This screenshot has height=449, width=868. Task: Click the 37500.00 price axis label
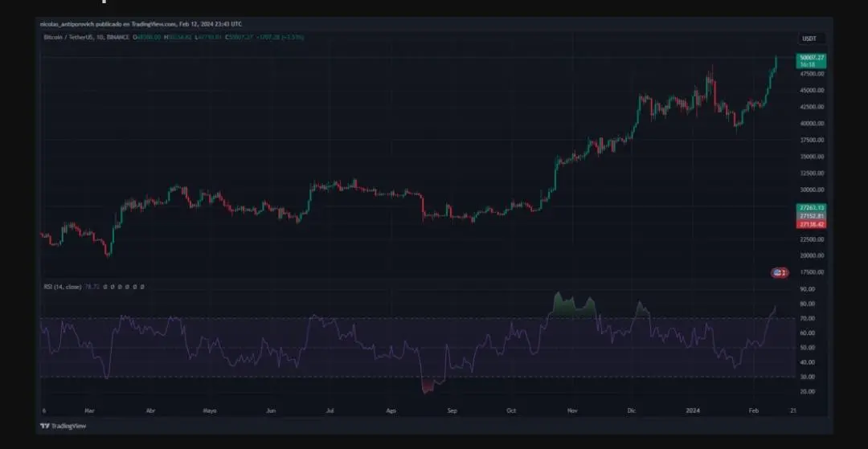point(813,140)
